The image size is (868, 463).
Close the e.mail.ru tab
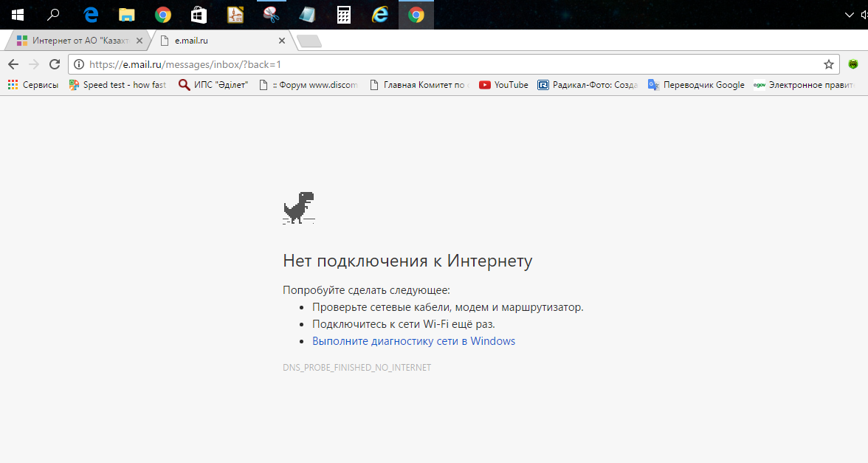coord(281,41)
